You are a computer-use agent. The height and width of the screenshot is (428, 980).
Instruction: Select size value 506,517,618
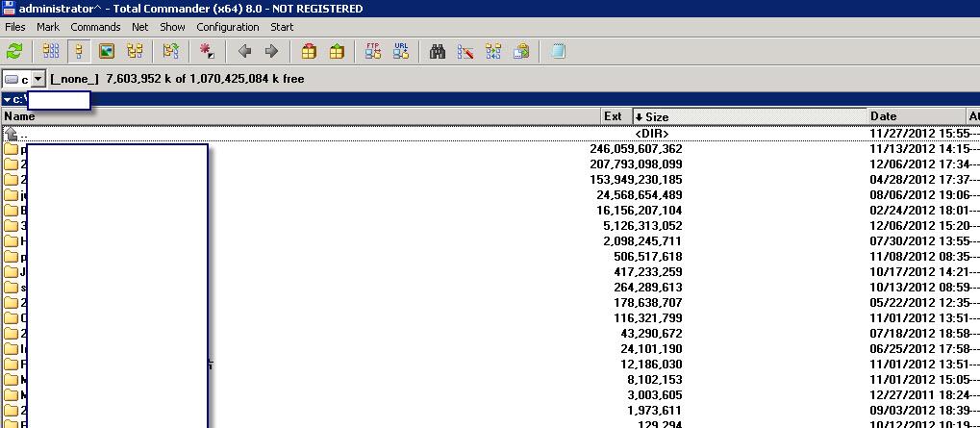coord(648,257)
